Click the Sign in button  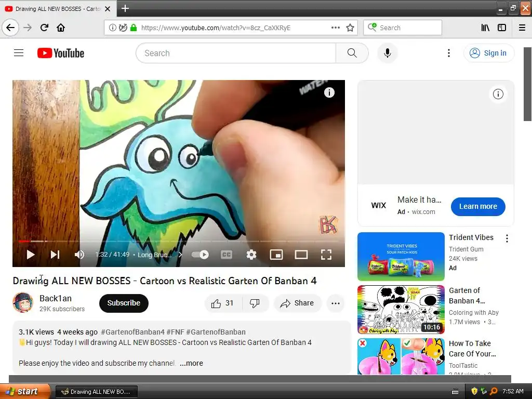tap(488, 53)
